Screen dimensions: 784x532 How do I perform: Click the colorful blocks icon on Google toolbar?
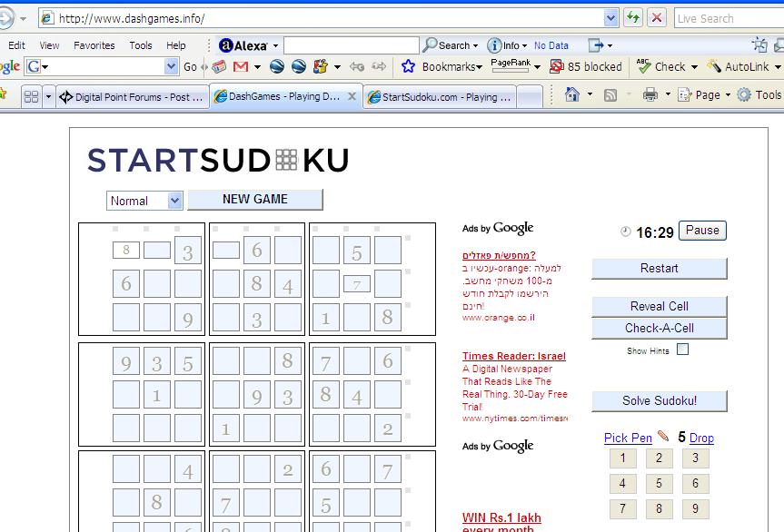[x=320, y=66]
